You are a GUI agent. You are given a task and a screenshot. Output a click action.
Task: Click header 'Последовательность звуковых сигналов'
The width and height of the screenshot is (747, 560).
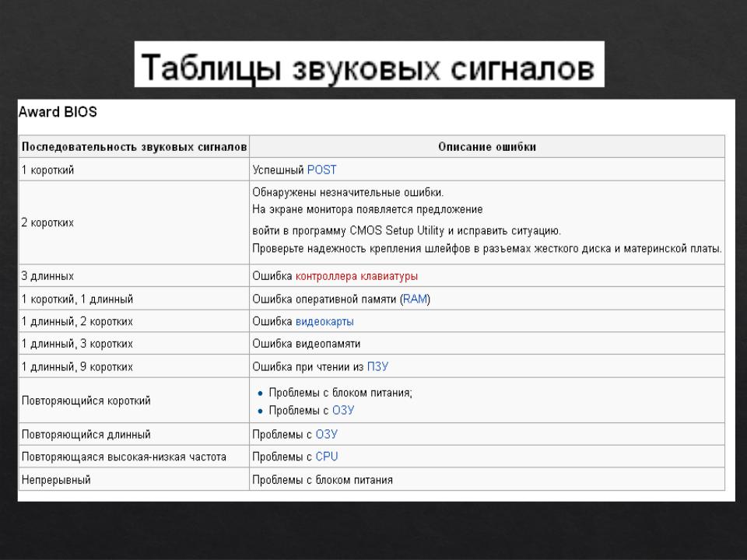134,147
